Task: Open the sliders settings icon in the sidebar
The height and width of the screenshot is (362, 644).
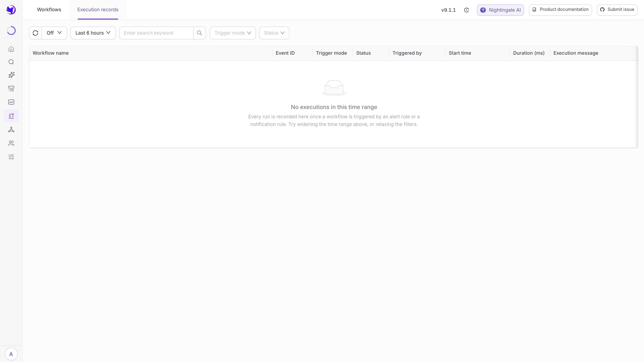Action: pyautogui.click(x=11, y=157)
